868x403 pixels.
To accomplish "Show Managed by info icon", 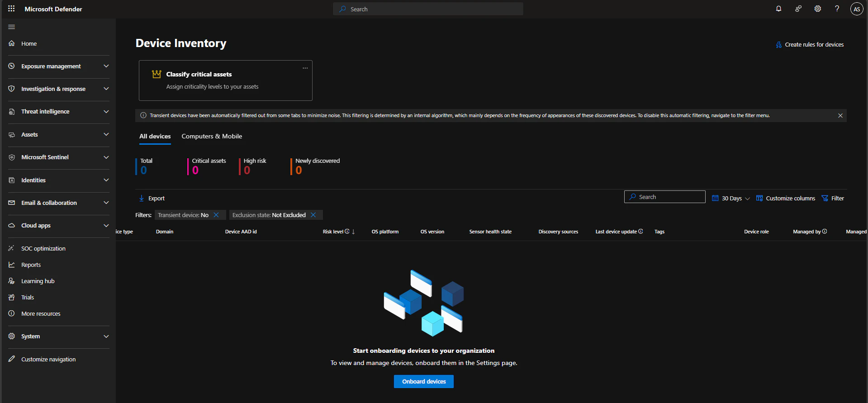I will click(825, 232).
